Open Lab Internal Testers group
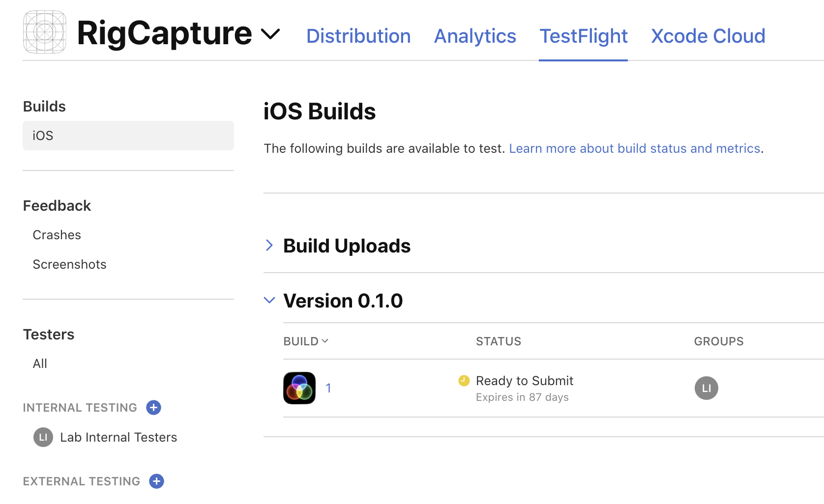This screenshot has height=504, width=824. click(118, 437)
